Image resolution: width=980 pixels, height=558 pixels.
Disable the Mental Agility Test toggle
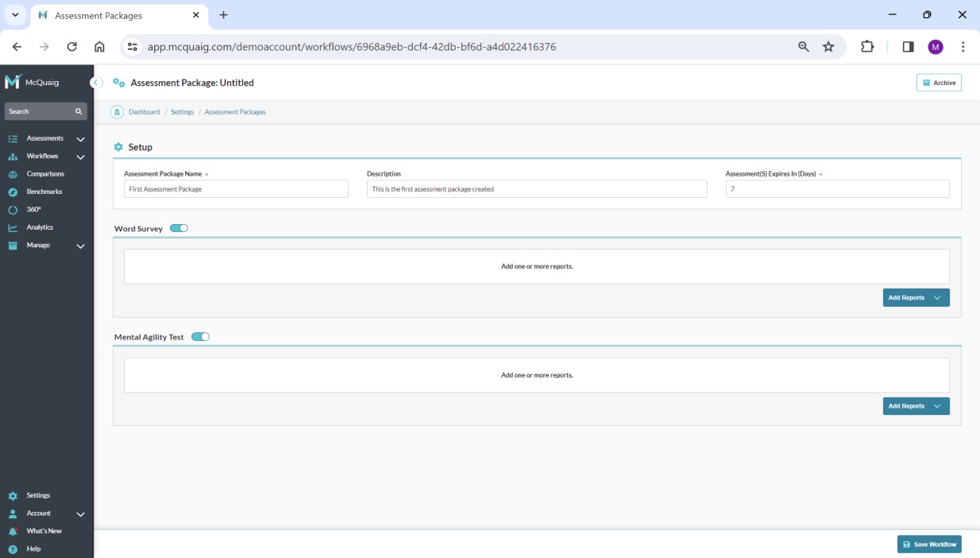click(x=200, y=337)
